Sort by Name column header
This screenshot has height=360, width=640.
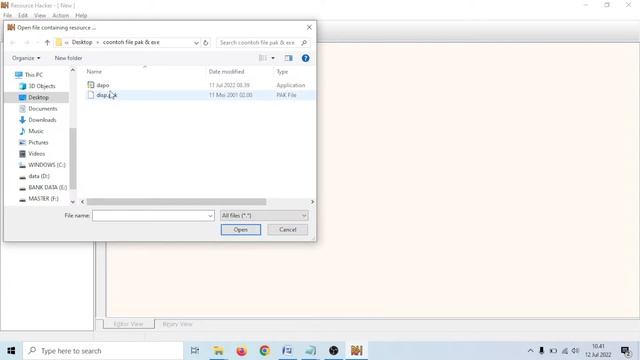tap(94, 71)
